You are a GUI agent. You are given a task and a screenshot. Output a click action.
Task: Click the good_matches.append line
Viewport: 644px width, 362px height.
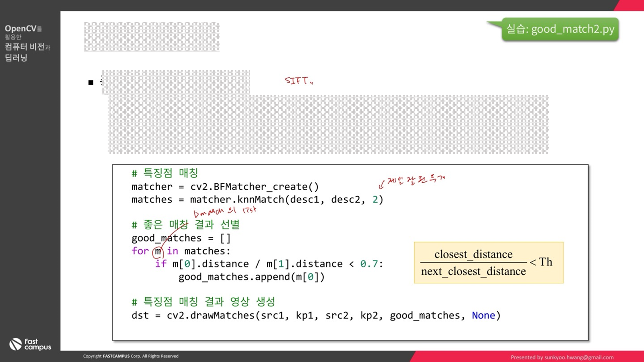(x=251, y=277)
